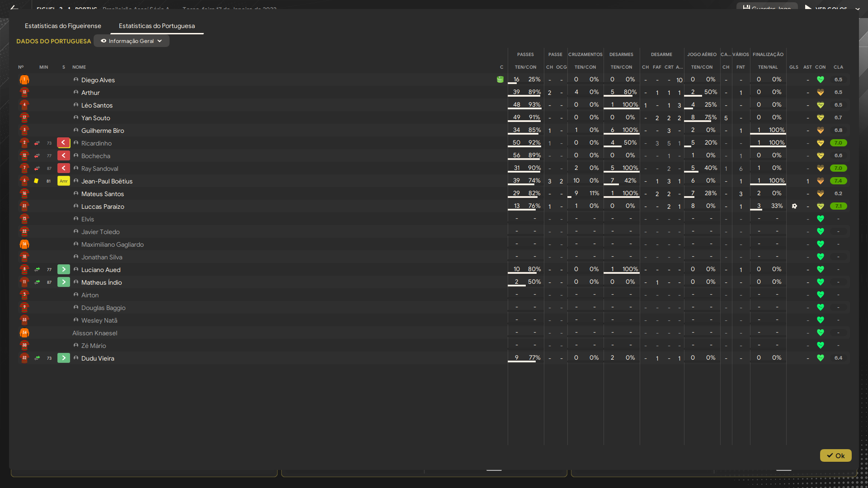
Task: Confirm with the Ok button
Action: tap(835, 455)
